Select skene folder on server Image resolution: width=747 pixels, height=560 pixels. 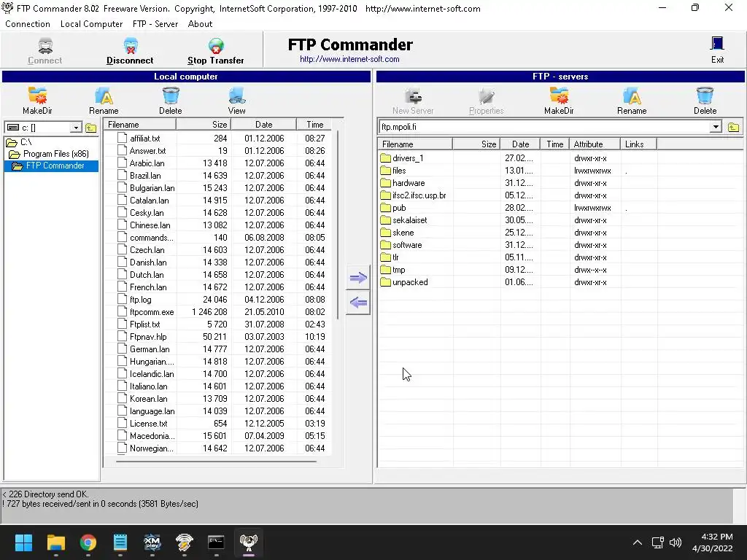(x=398, y=233)
